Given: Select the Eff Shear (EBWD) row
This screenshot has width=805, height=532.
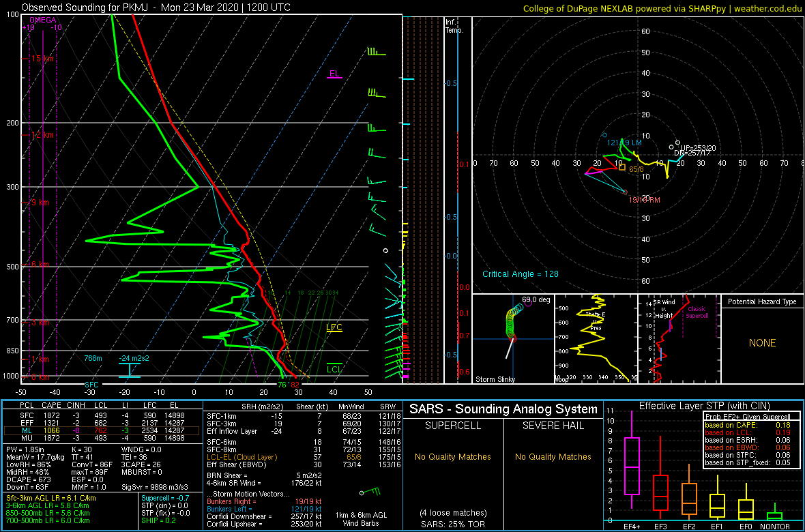Looking at the screenshot, I should tap(303, 464).
